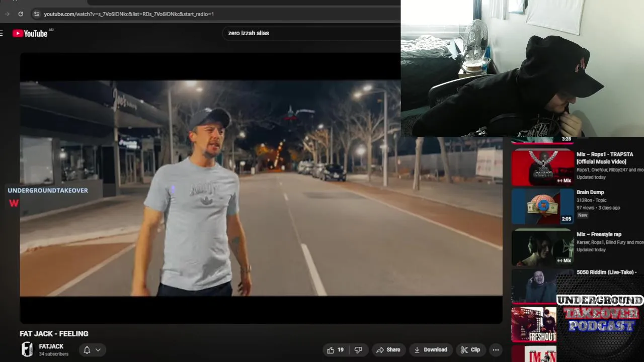
Task: Open the 'Brain Dump' video title
Action: [x=590, y=192]
